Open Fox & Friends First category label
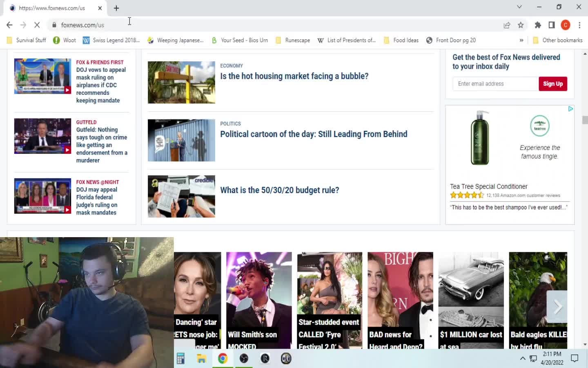588x368 pixels. click(x=100, y=62)
